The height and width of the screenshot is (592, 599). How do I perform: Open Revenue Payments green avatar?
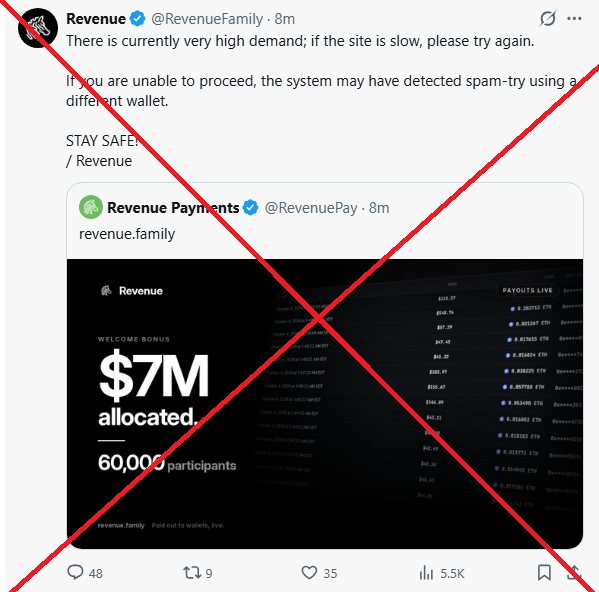tap(91, 207)
